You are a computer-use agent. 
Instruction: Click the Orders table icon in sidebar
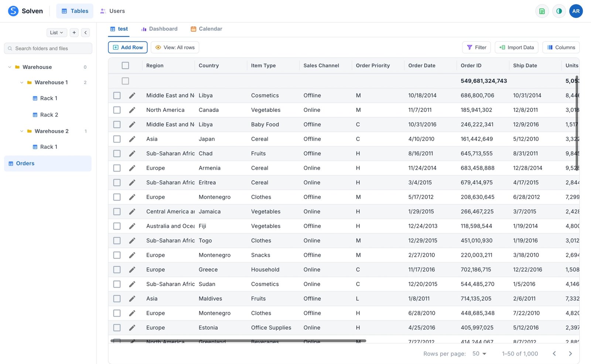click(x=11, y=164)
